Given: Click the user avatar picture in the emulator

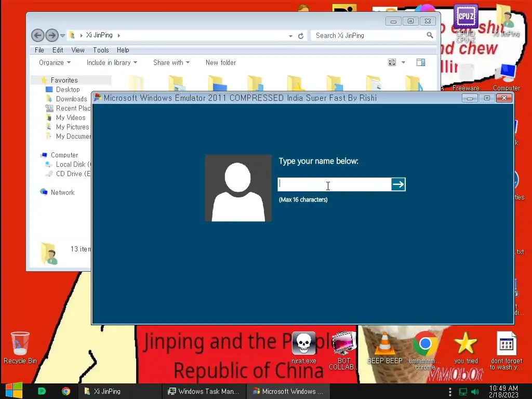Looking at the screenshot, I should tap(238, 188).
